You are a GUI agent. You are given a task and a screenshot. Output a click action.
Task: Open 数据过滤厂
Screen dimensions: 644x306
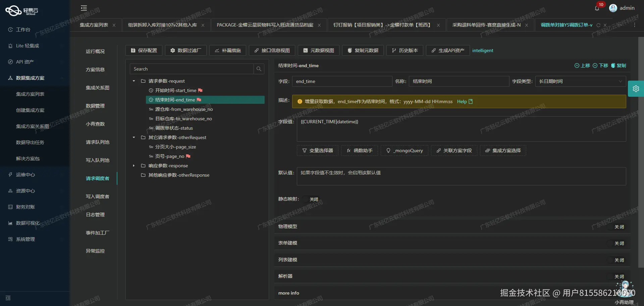[x=186, y=50]
